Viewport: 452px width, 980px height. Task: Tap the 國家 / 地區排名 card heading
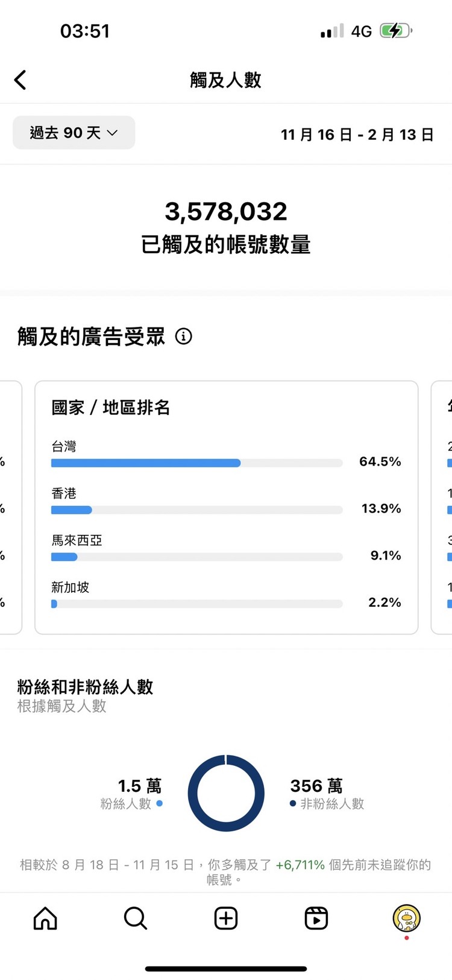111,408
